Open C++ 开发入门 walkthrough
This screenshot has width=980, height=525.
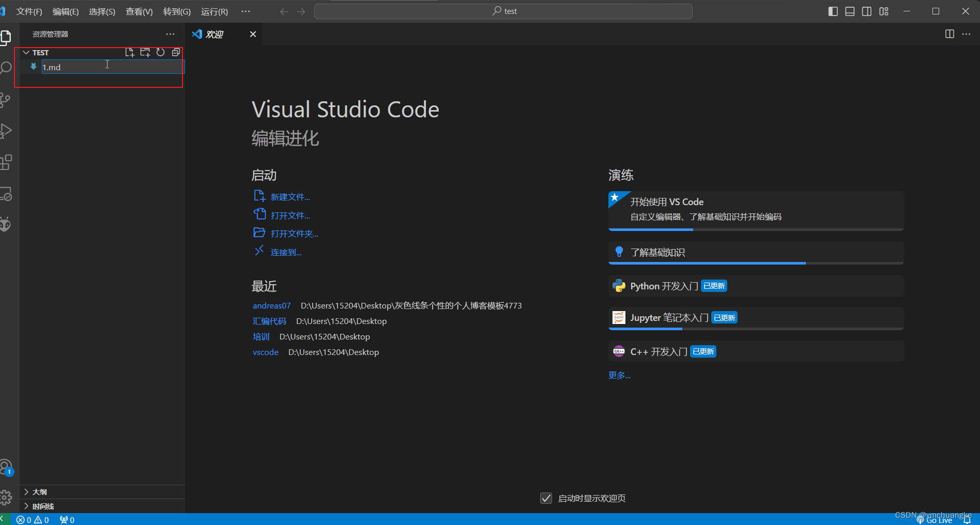tap(756, 351)
